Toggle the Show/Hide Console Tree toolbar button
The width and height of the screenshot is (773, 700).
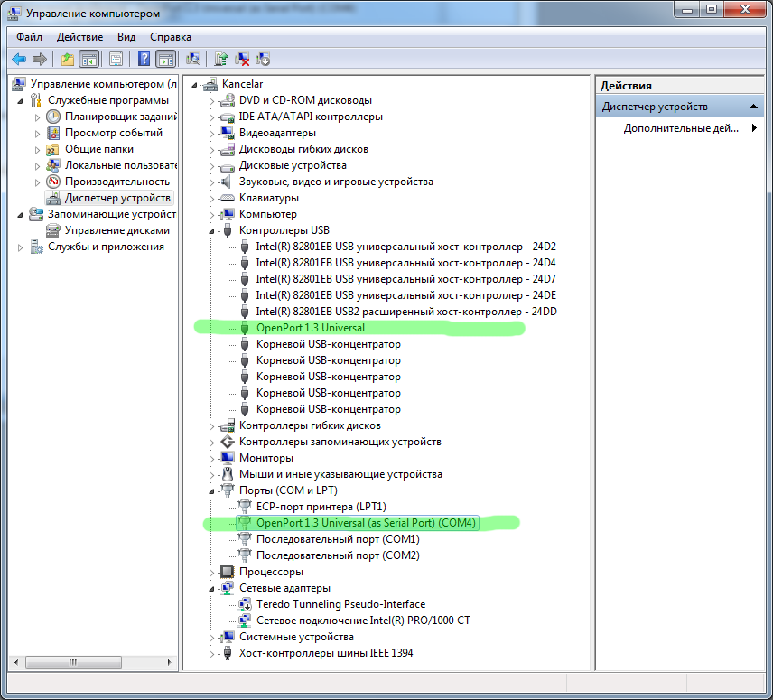coord(88,60)
